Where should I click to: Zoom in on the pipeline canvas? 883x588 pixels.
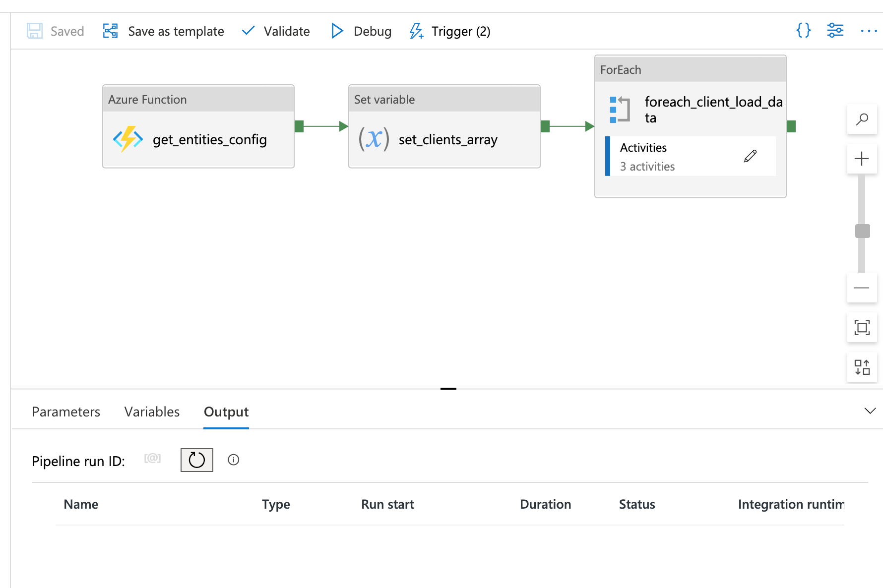862,159
